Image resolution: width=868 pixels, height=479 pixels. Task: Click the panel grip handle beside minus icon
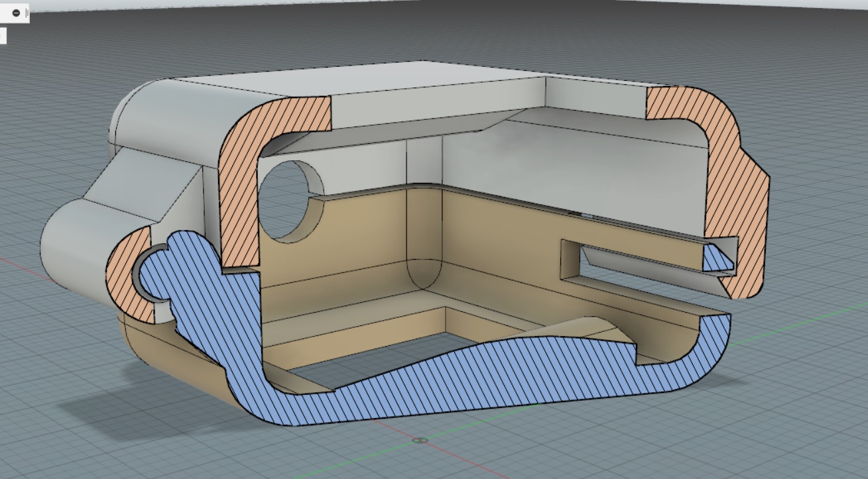tap(27, 13)
